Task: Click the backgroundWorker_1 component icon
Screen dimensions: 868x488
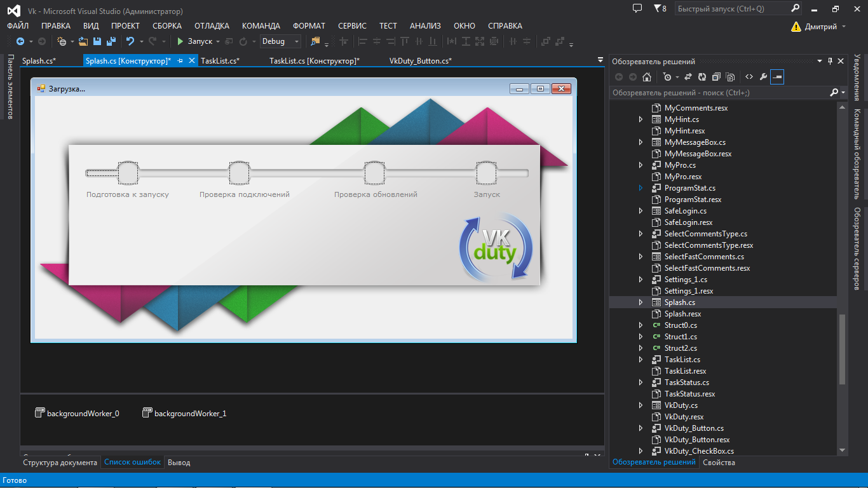Action: (147, 413)
